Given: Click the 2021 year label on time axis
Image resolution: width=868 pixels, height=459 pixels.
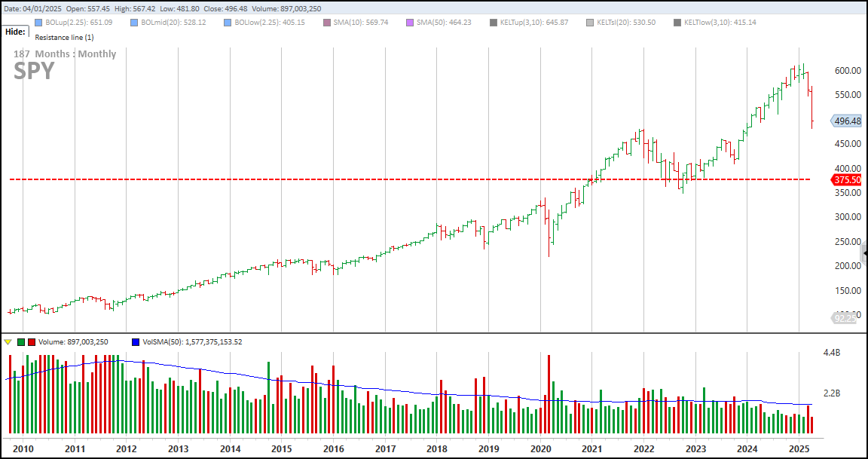Looking at the screenshot, I should pos(591,448).
